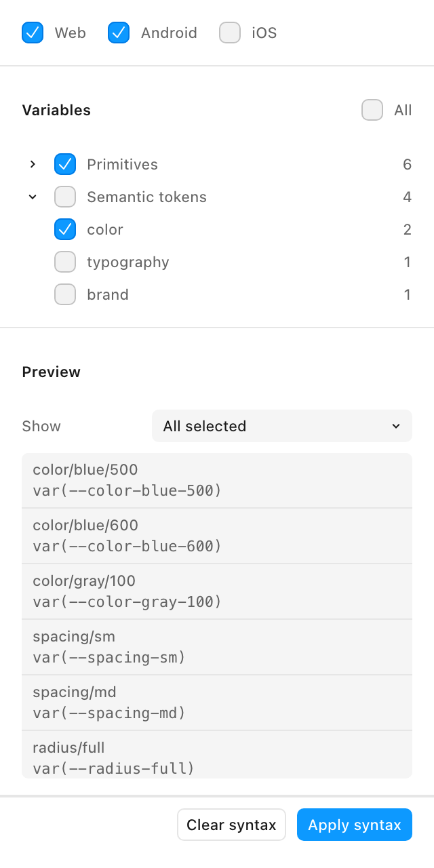The width and height of the screenshot is (434, 868).
Task: Check the Semantic tokens checkbox
Action: pyautogui.click(x=65, y=197)
